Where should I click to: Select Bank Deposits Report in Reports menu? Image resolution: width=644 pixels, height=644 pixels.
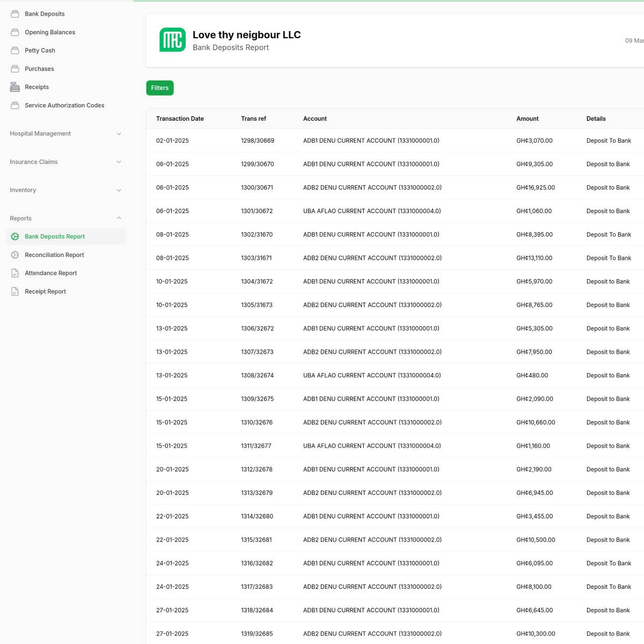(x=55, y=236)
